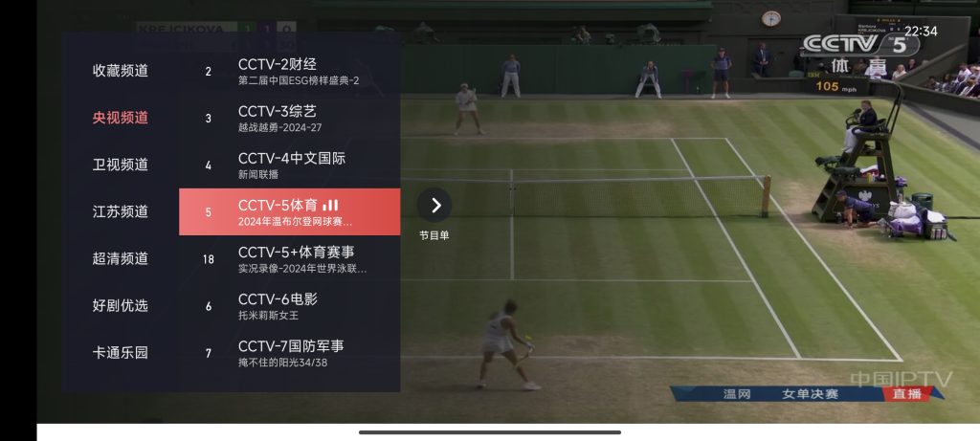Select the 好剧优选 category

pyautogui.click(x=120, y=305)
